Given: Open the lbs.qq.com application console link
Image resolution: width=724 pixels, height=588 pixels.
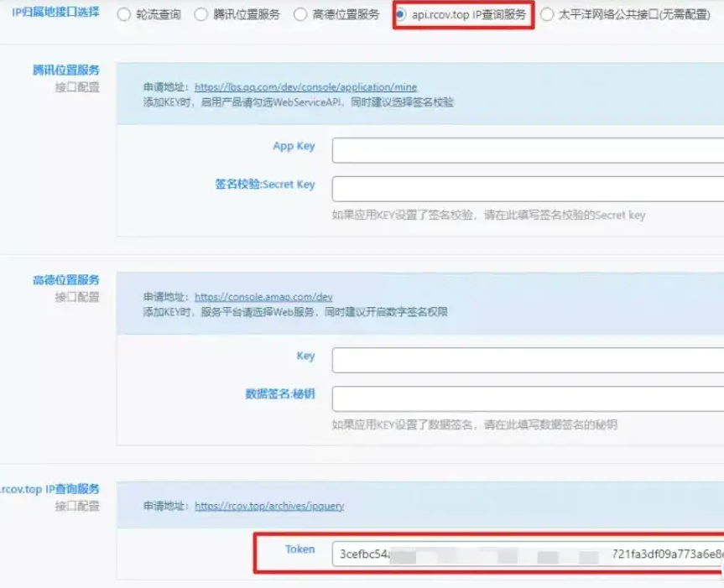Looking at the screenshot, I should point(305,87).
